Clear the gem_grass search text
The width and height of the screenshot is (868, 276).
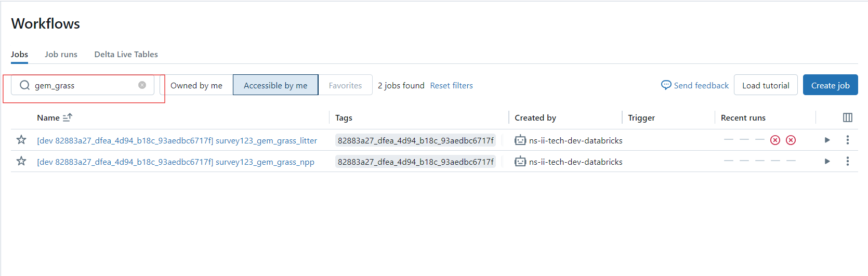click(x=142, y=85)
